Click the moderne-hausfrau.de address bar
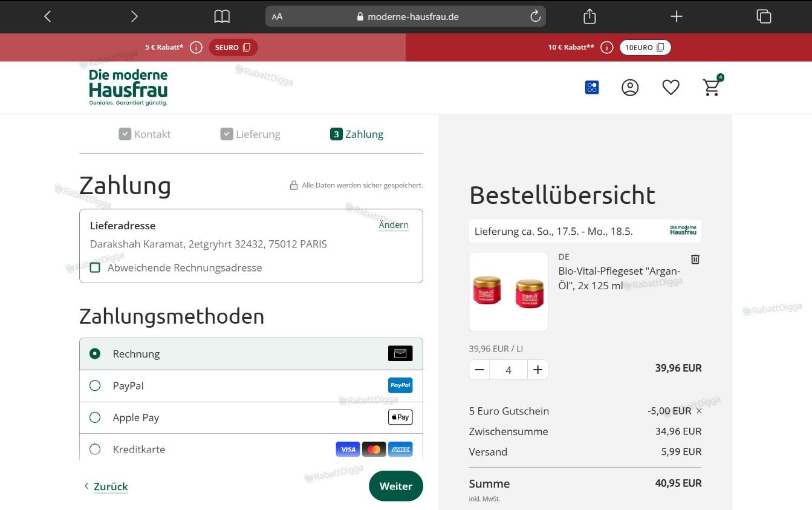Image resolution: width=812 pixels, height=510 pixels. pos(406,16)
